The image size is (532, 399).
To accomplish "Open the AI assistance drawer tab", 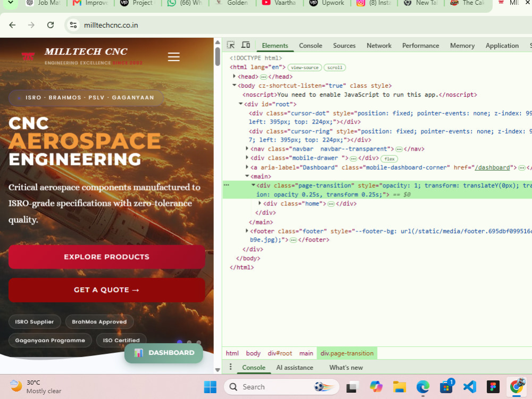I will click(x=295, y=368).
